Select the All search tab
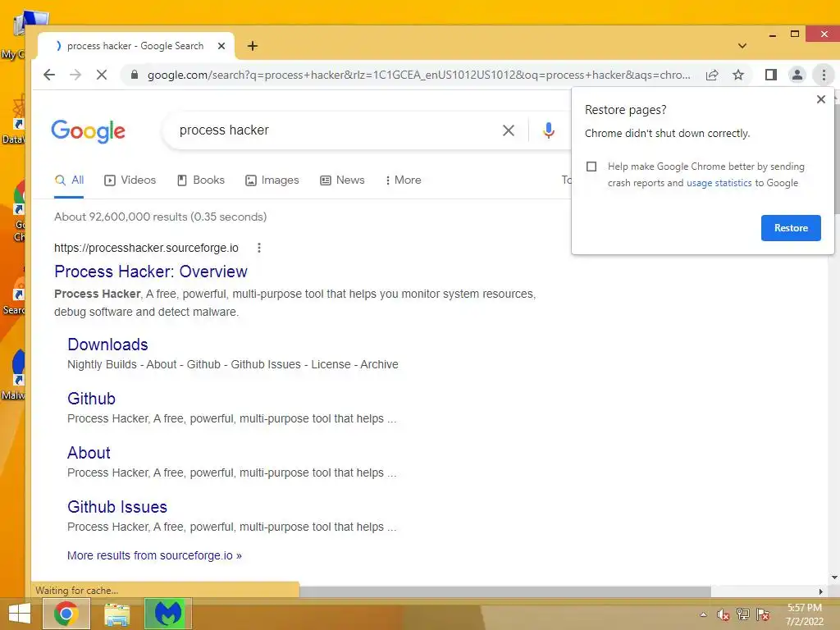 (69, 180)
